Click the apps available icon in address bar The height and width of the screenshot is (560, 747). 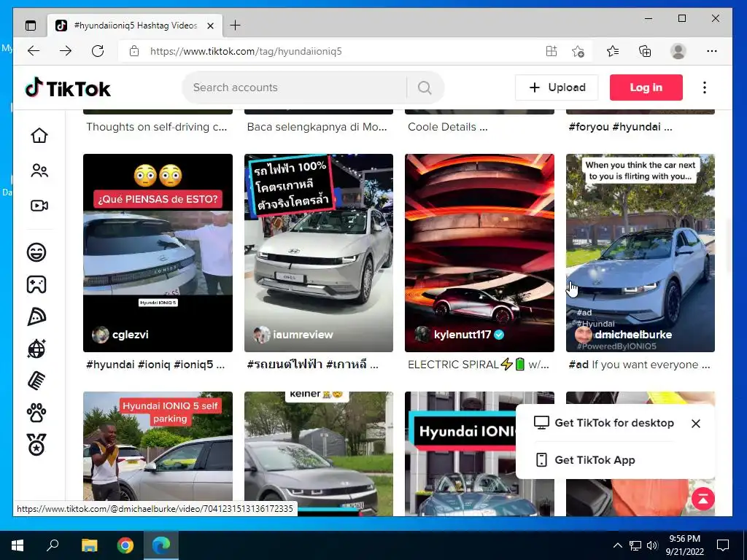click(x=551, y=51)
